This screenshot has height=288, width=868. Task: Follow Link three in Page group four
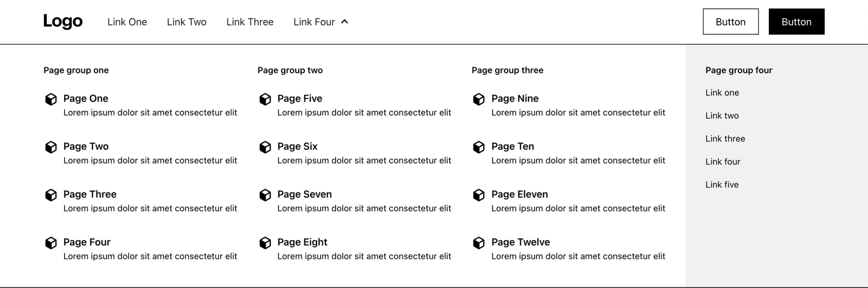(x=725, y=139)
